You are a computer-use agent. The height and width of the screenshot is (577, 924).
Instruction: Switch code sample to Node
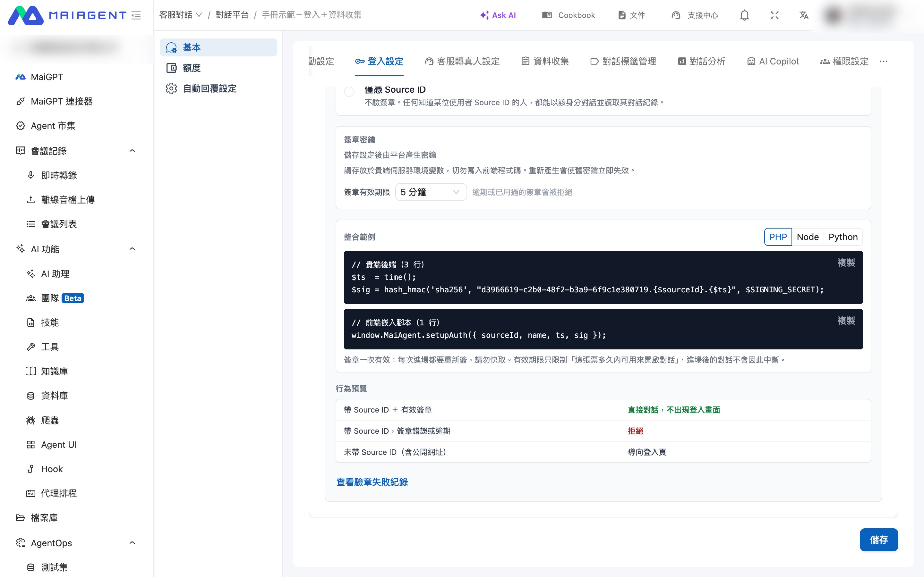tap(808, 237)
